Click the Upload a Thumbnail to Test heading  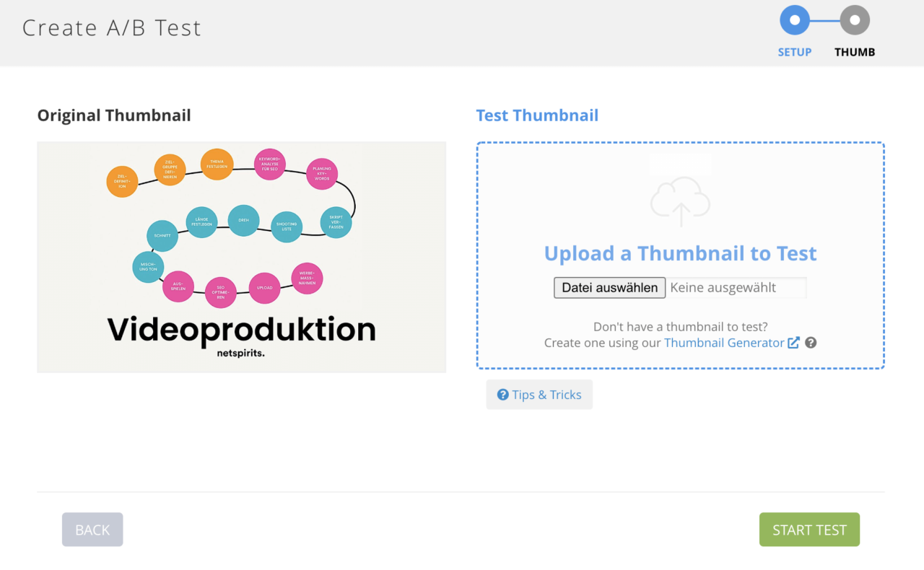[x=680, y=254]
